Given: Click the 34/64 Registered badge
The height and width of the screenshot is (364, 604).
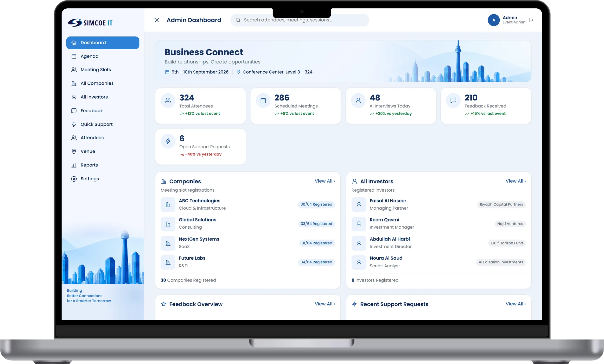Looking at the screenshot, I should click(x=316, y=262).
